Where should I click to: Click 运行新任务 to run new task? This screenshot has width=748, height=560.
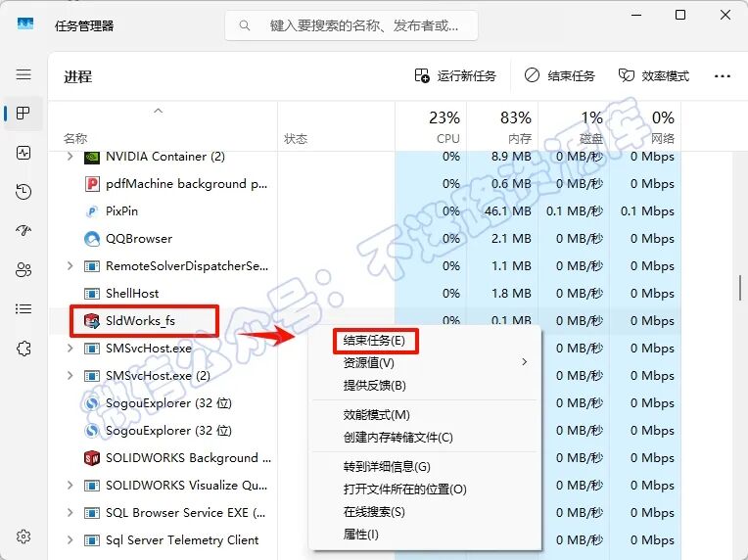(455, 75)
